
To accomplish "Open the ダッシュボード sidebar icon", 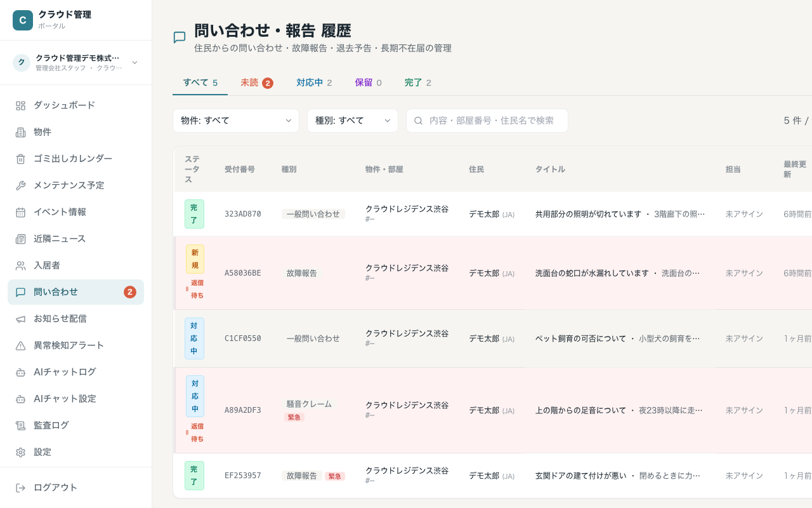I will click(x=20, y=105).
